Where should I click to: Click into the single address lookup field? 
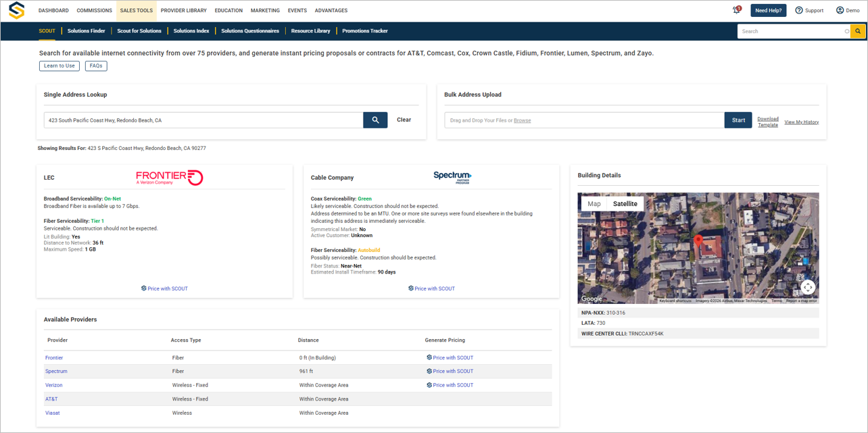coord(203,120)
